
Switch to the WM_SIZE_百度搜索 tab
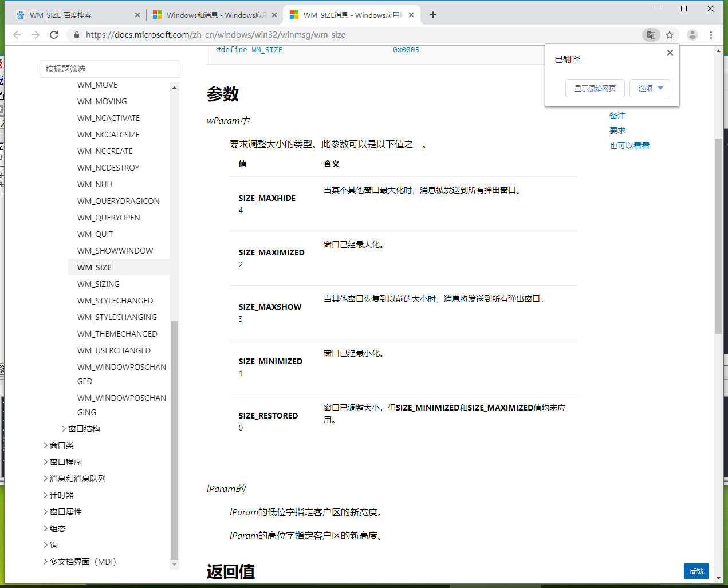pyautogui.click(x=74, y=15)
